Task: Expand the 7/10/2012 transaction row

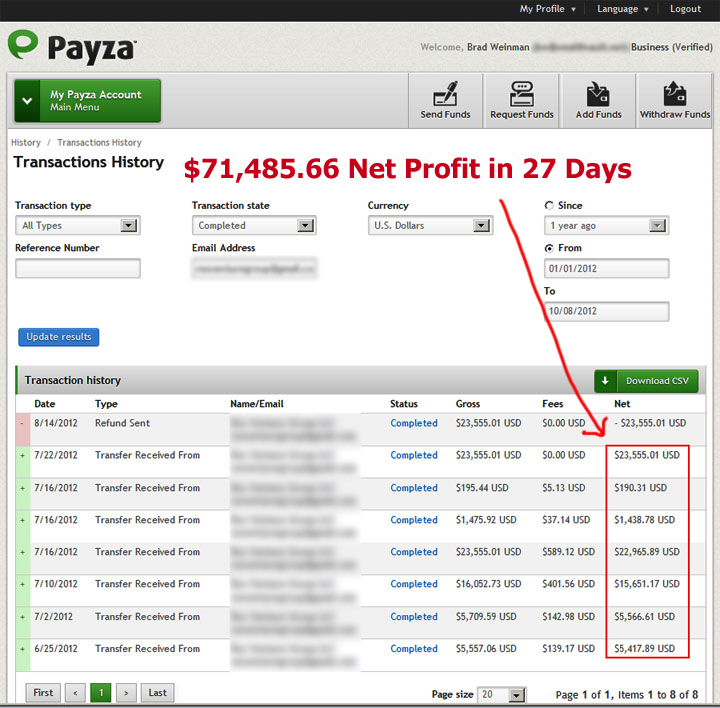Action: [22, 584]
